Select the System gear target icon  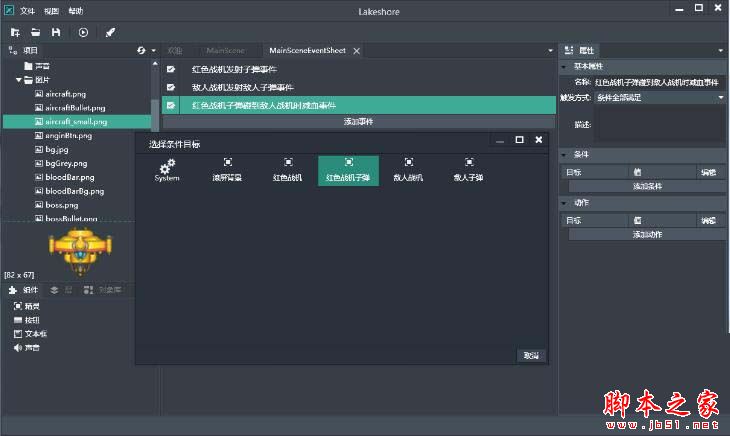(x=167, y=170)
